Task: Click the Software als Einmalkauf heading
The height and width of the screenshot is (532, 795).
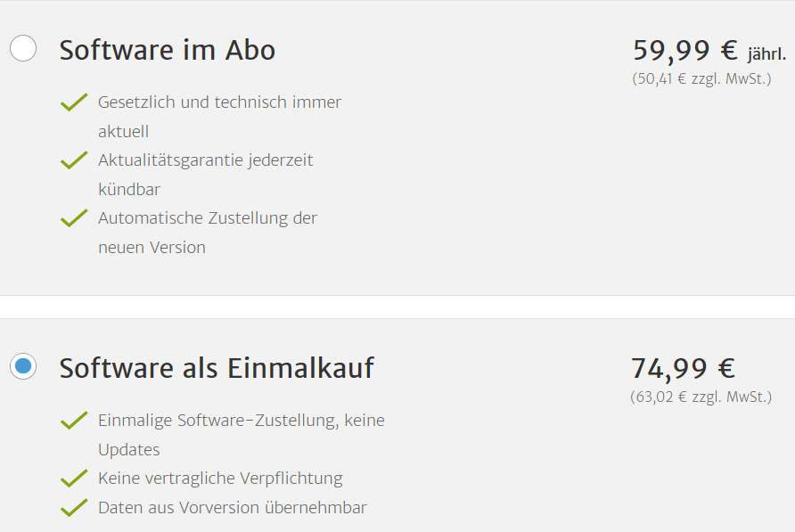Action: point(217,368)
